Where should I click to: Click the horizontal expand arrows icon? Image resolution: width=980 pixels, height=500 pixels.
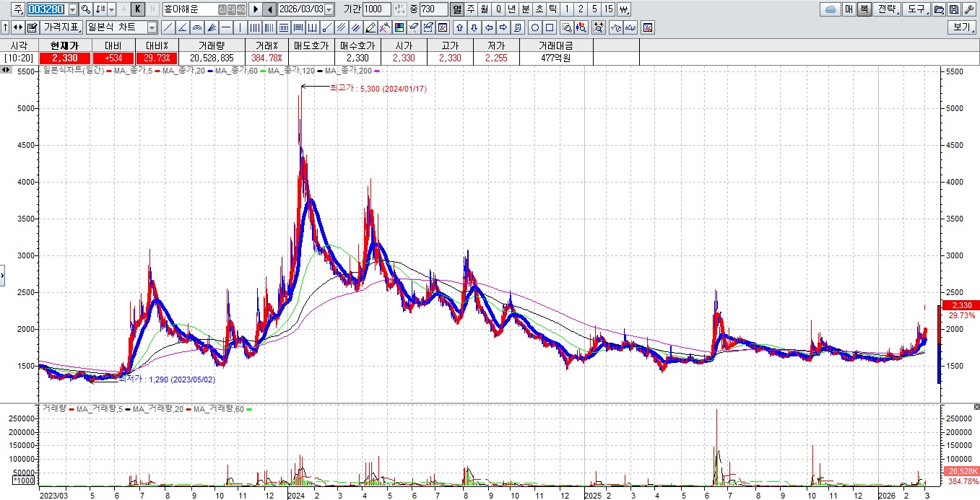17,27
